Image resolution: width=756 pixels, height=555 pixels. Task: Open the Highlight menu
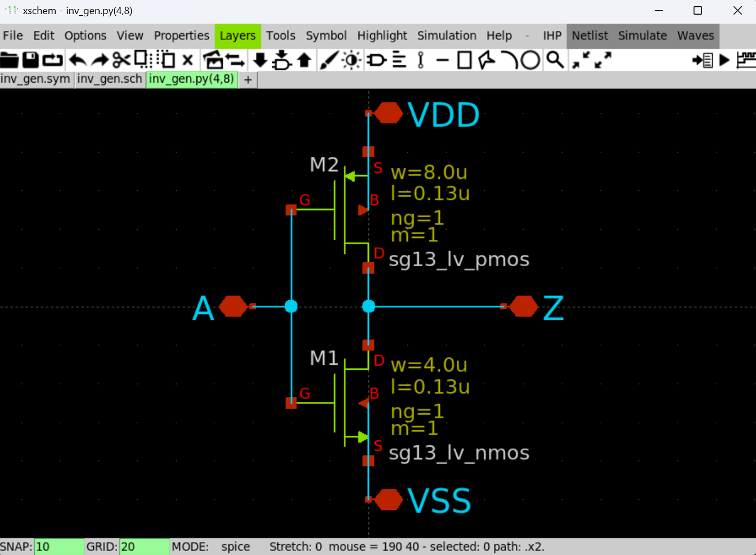point(382,36)
